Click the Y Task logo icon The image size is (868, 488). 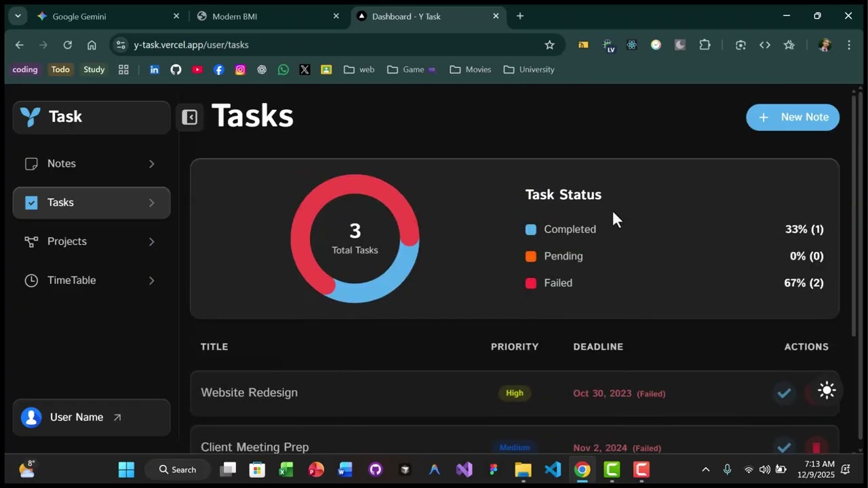pos(30,117)
